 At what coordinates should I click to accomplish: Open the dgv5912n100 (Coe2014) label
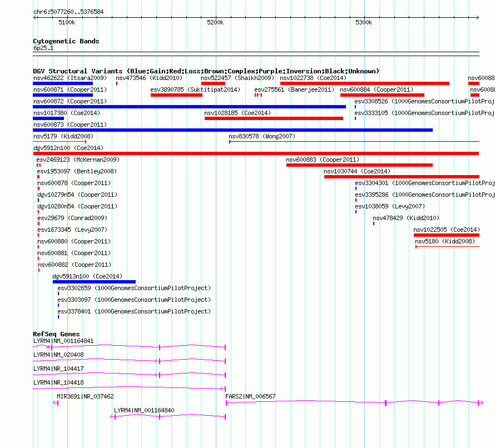[68, 148]
